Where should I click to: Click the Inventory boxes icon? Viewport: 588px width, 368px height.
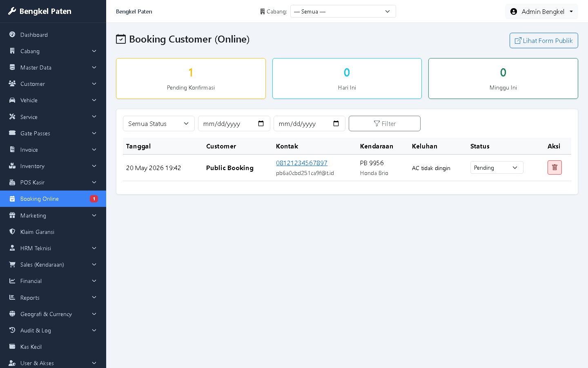[x=12, y=166]
